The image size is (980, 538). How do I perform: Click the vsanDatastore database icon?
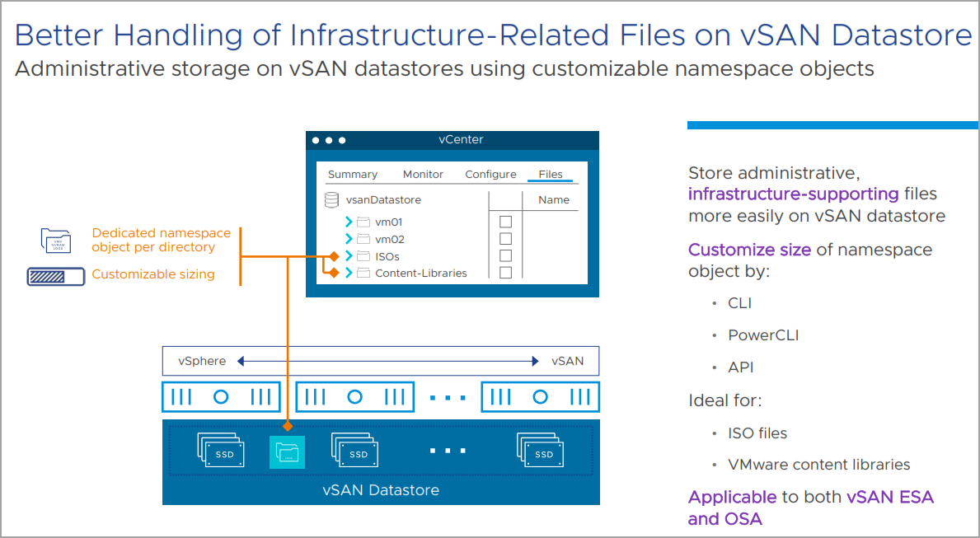point(331,200)
